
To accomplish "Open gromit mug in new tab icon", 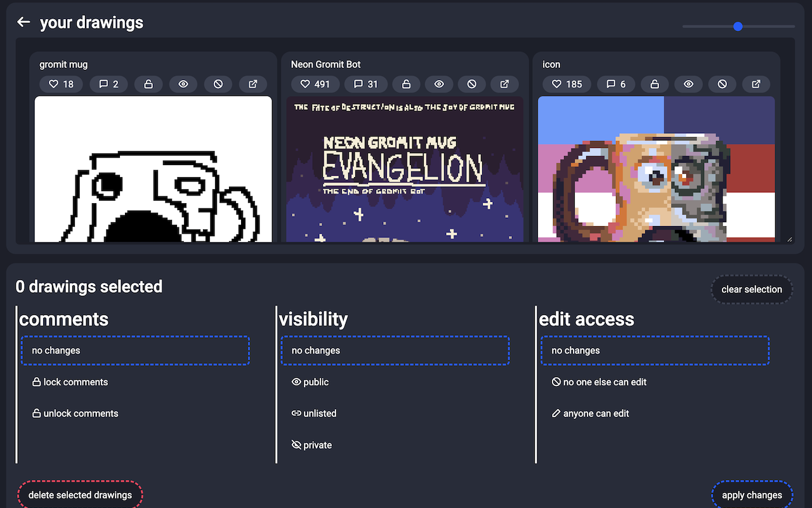I will (253, 84).
